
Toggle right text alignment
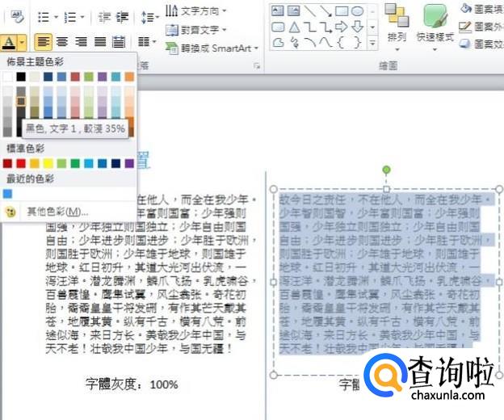[81, 42]
